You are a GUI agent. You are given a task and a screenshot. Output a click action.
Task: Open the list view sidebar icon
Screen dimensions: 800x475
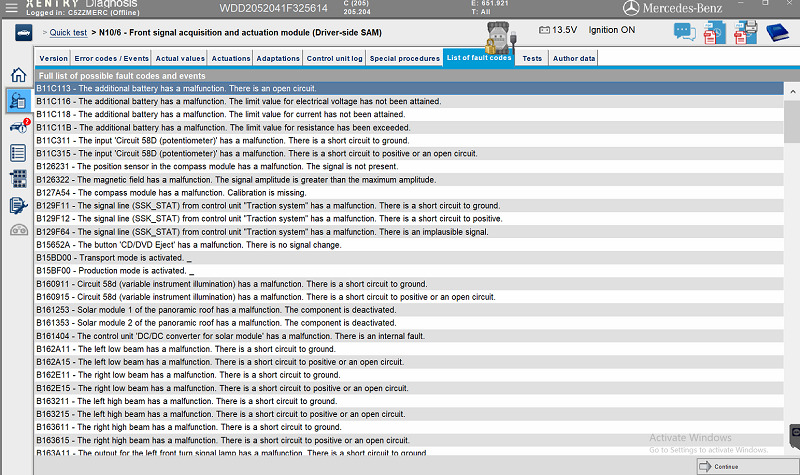click(x=18, y=153)
